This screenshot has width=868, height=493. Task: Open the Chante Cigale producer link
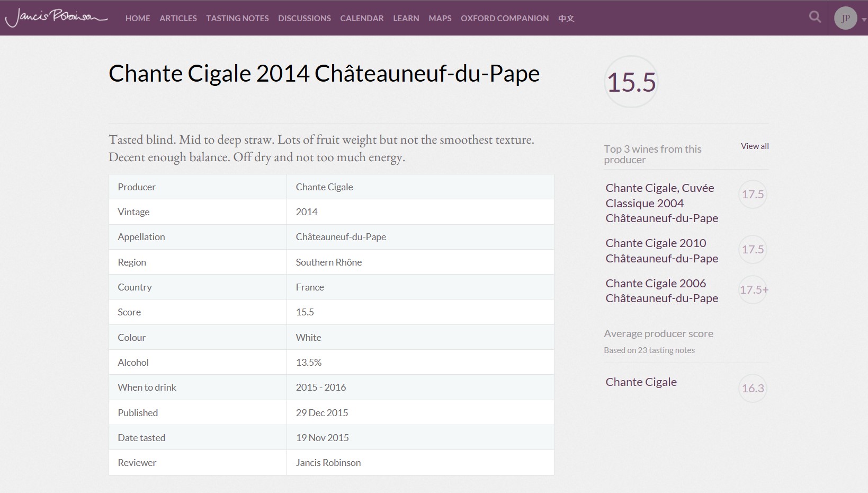coord(641,382)
